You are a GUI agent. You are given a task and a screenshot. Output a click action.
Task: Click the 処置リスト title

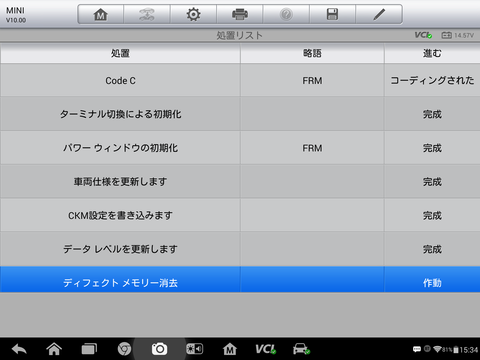239,35
